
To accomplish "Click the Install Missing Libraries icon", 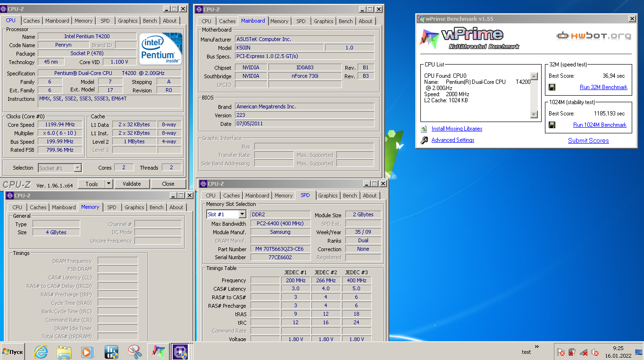I will [x=424, y=129].
